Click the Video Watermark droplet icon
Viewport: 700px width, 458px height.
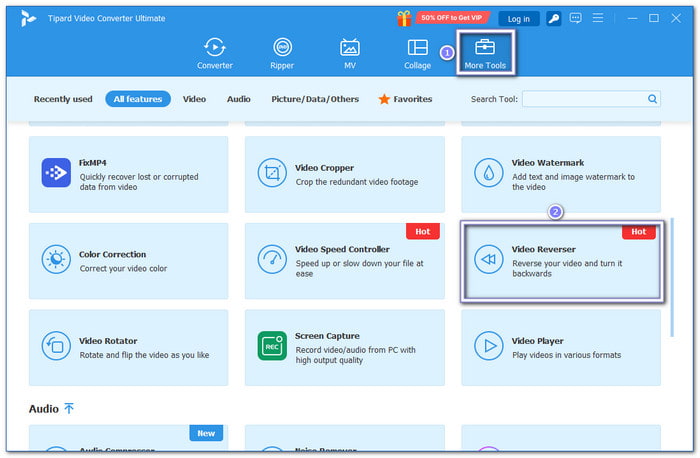(488, 173)
